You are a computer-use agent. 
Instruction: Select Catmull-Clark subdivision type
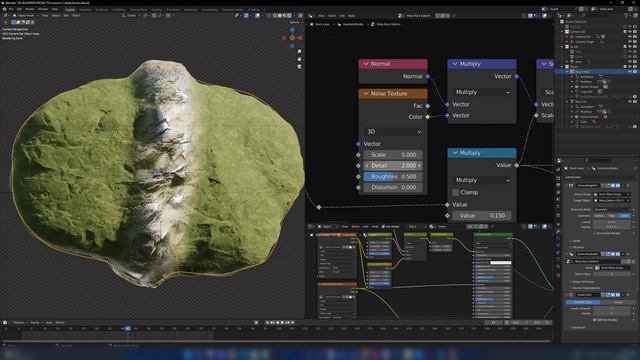tap(583, 302)
